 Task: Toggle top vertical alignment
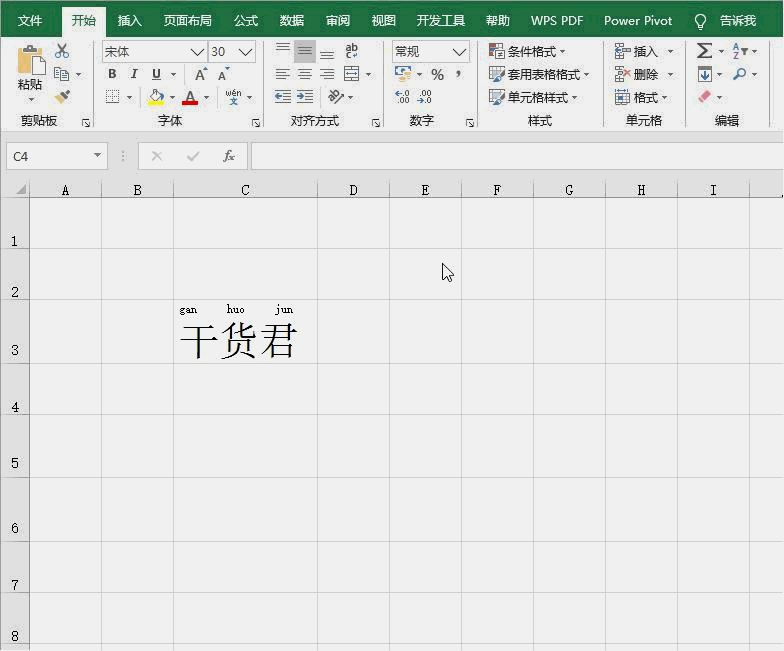283,50
